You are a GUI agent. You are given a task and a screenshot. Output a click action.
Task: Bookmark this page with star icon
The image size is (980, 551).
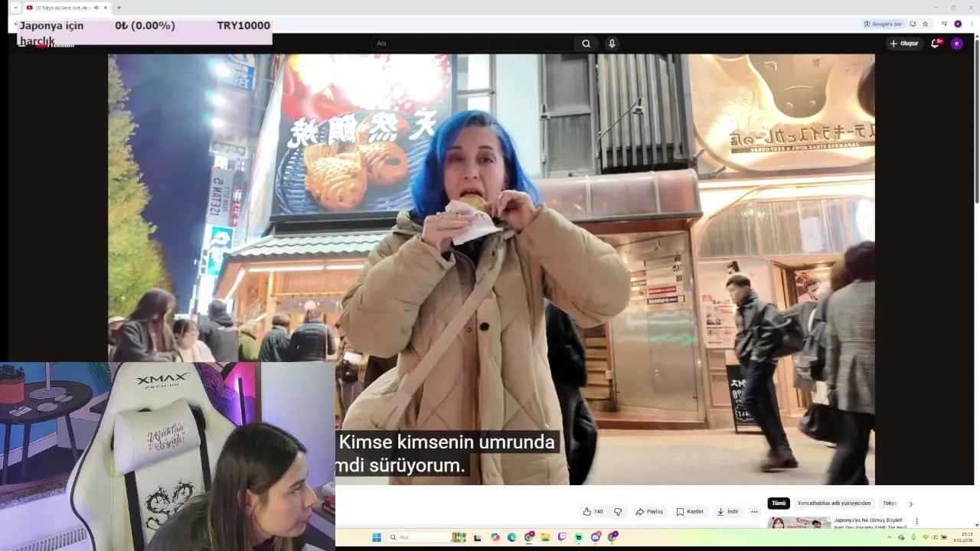925,24
